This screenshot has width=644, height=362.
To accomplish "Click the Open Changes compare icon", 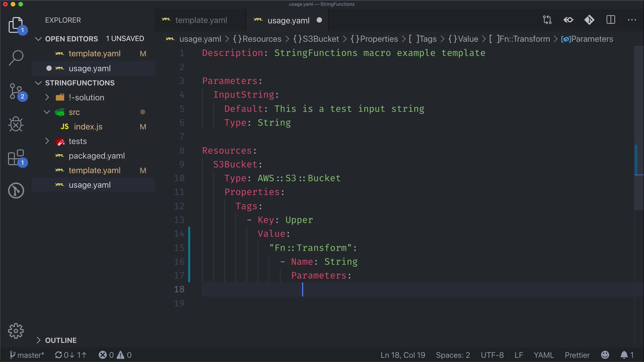I will pos(547,20).
